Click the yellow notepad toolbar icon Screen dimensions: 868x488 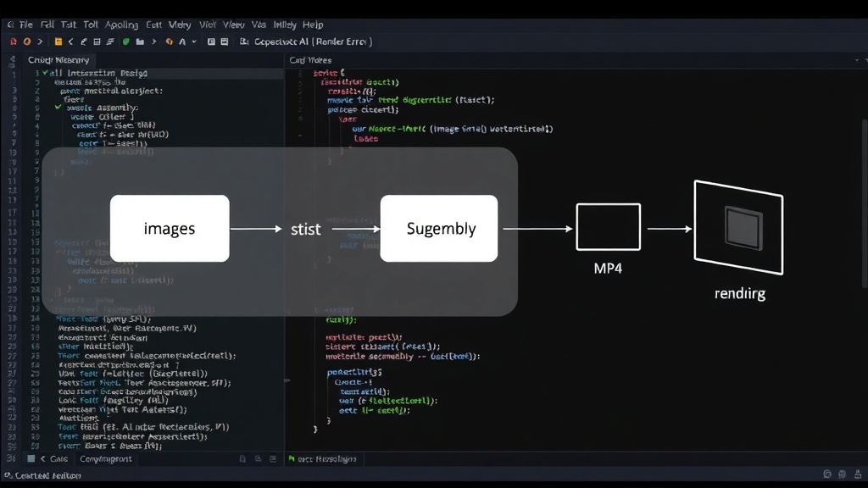coord(58,42)
